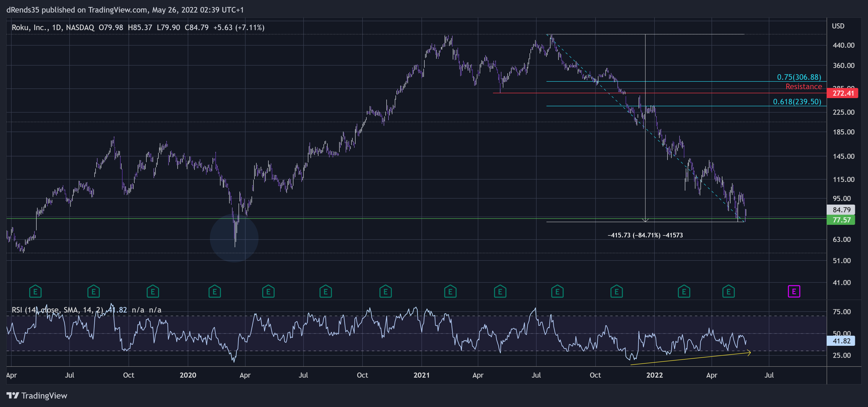The image size is (868, 407).
Task: Click the highlighted circle at March 2020 low
Action: pos(234,238)
